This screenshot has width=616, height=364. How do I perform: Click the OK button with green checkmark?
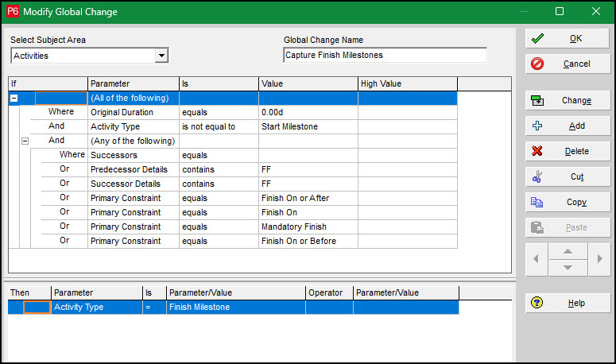(568, 38)
